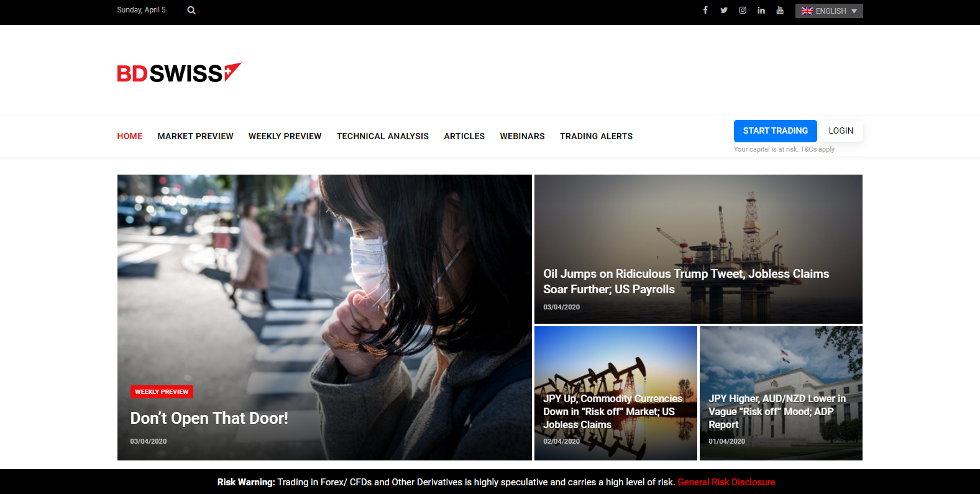Open the Articles menu item
The height and width of the screenshot is (494, 980).
464,136
